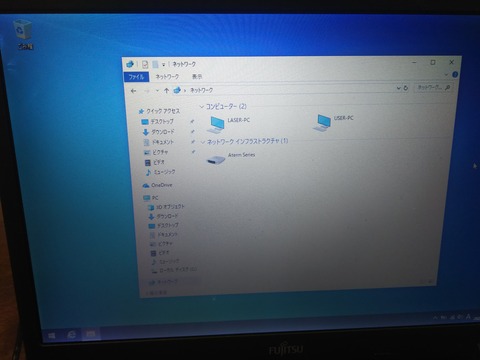Image resolution: width=480 pixels, height=360 pixels.
Task: Click the network icon in the address bar
Action: click(x=177, y=90)
